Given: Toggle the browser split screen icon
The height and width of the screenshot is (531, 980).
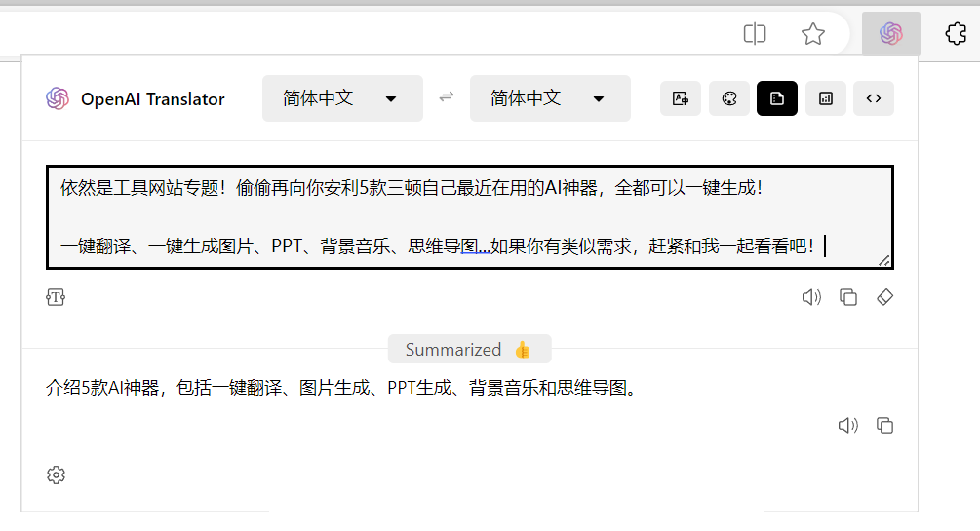Looking at the screenshot, I should tap(755, 34).
